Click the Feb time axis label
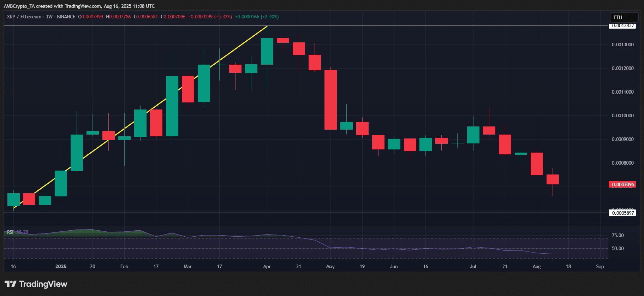Image resolution: width=644 pixels, height=296 pixels. click(124, 266)
